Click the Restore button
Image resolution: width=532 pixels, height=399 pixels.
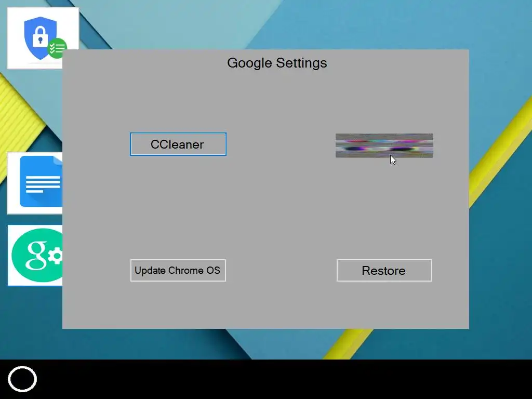(384, 270)
